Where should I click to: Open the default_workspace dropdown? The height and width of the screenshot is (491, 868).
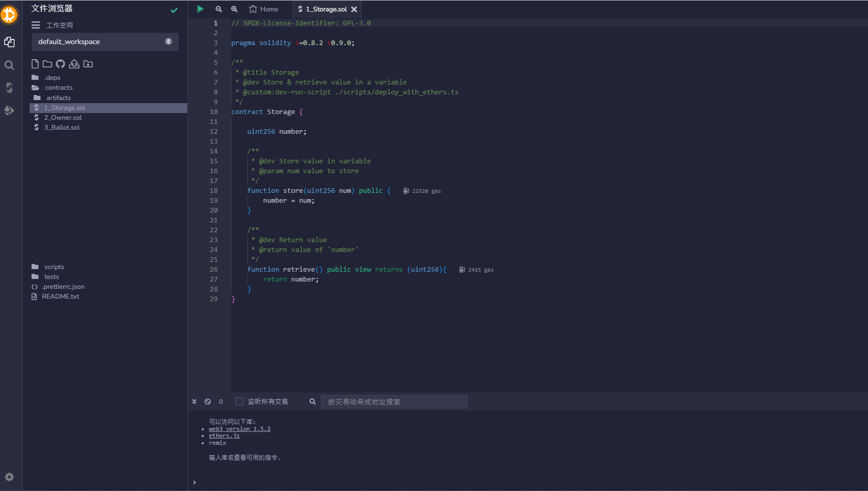(x=105, y=42)
